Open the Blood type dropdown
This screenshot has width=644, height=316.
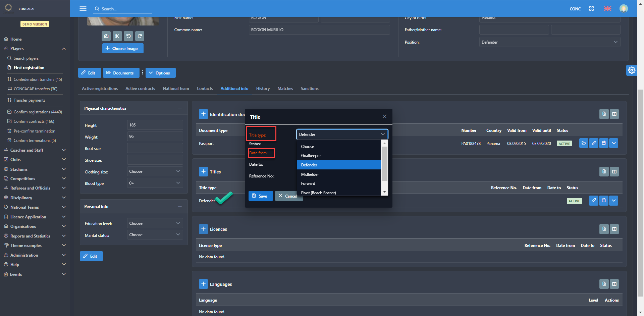[x=155, y=183]
